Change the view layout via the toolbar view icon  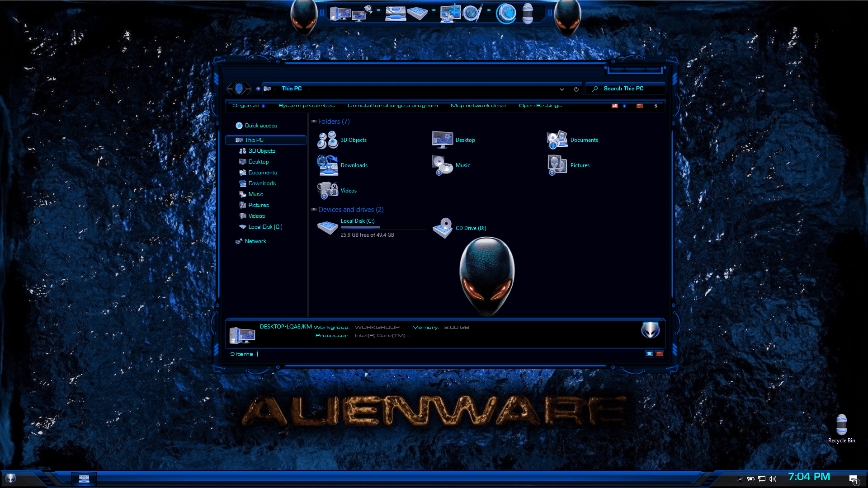tap(615, 106)
